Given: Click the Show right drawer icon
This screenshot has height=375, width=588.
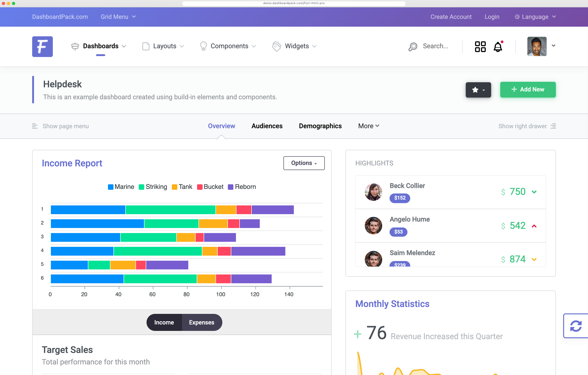Looking at the screenshot, I should coord(553,126).
